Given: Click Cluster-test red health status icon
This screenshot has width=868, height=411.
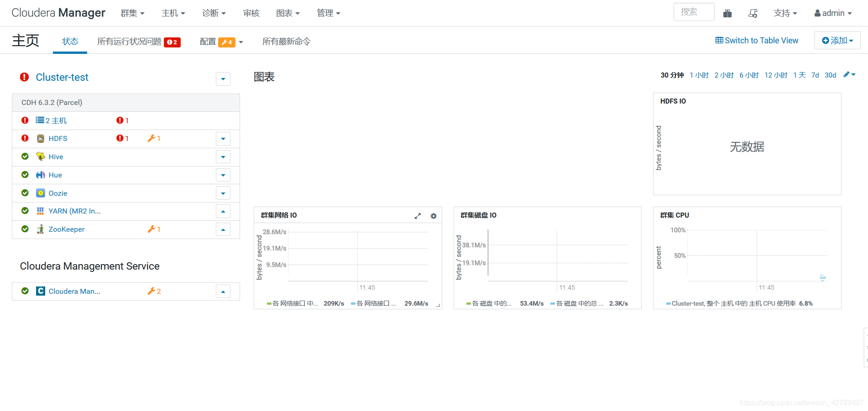Looking at the screenshot, I should pos(25,77).
